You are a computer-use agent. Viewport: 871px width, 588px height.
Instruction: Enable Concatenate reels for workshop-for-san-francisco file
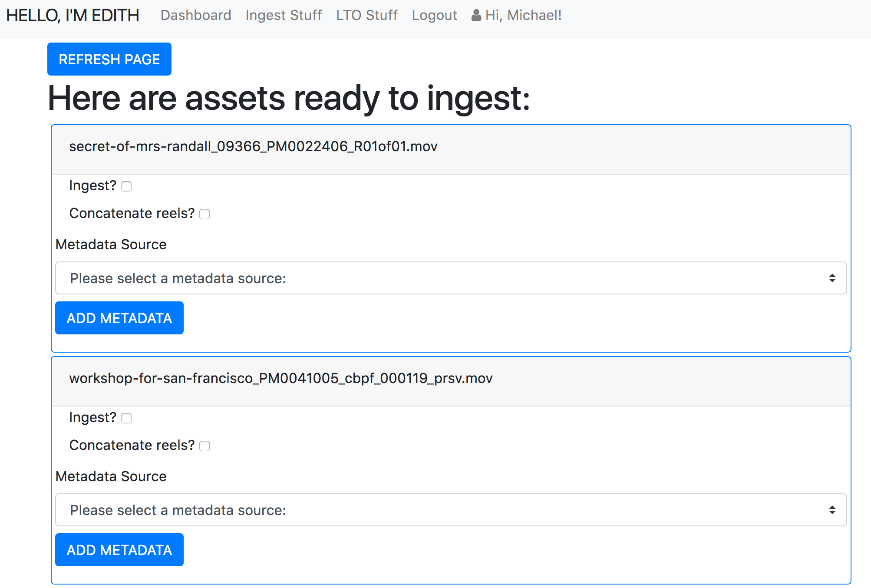point(205,446)
